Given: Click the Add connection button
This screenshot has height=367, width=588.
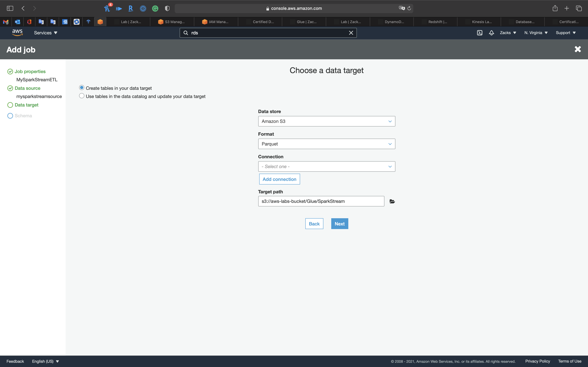Looking at the screenshot, I should (x=279, y=179).
